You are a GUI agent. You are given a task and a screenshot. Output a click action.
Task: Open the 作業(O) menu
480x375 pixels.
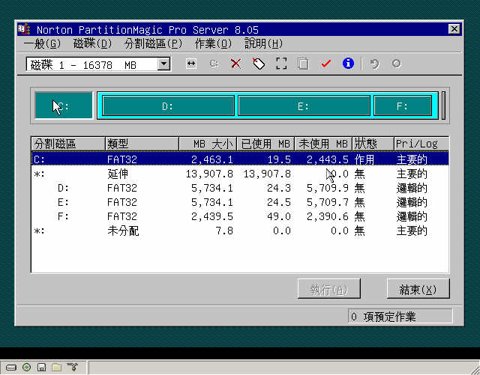[213, 44]
